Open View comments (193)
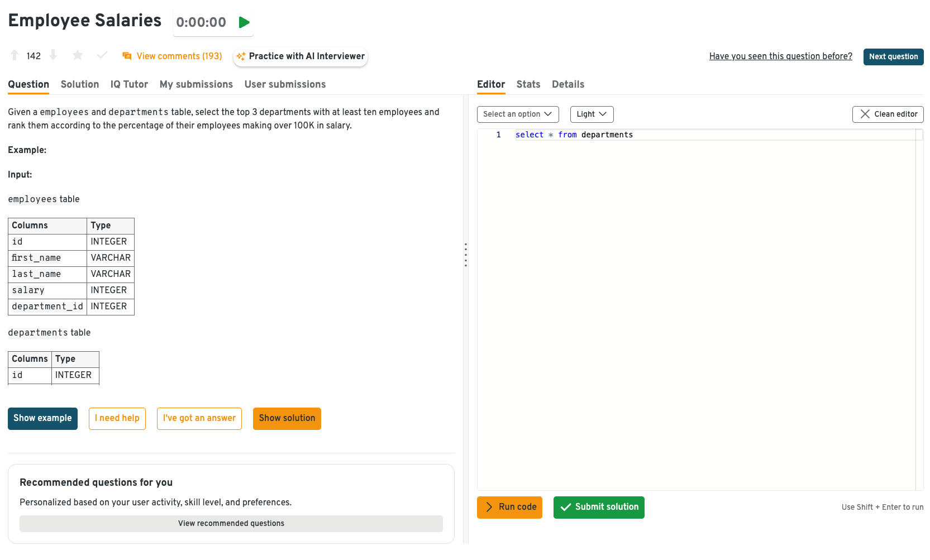This screenshot has width=930, height=560. click(172, 56)
